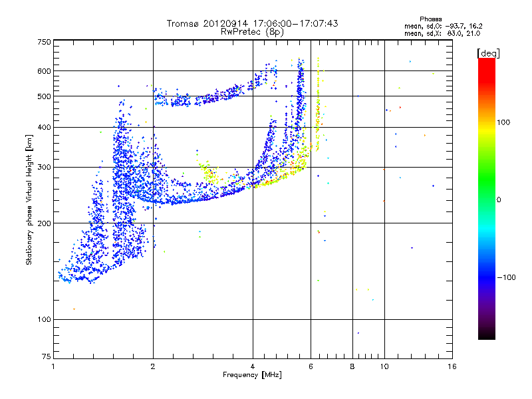Click the x-axis tick label "2"
532x399 pixels.
[153, 366]
